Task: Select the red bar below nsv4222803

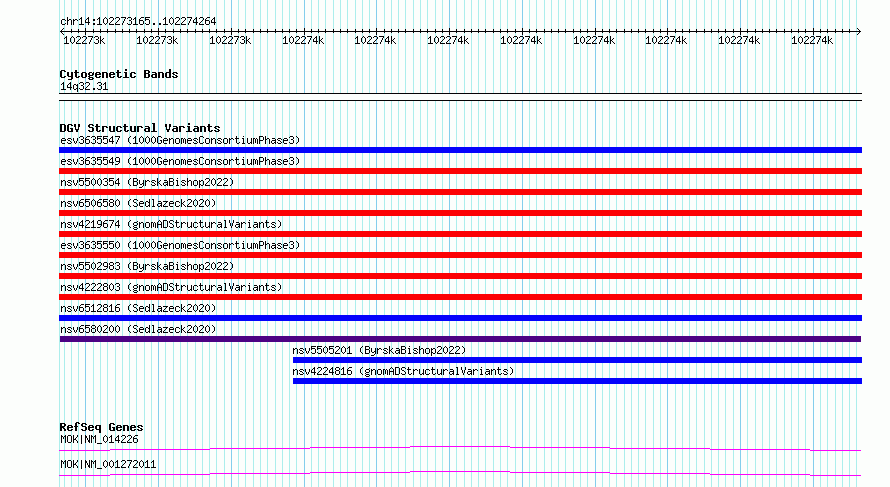Action: (x=460, y=297)
